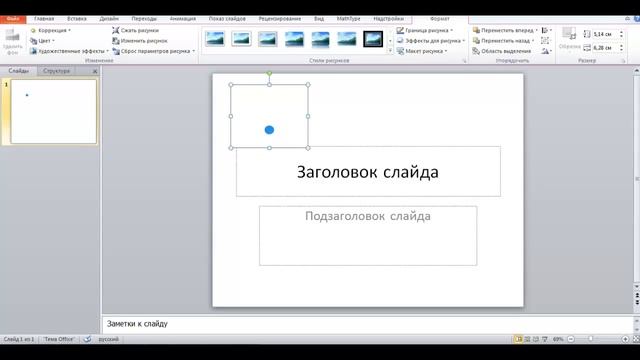The width and height of the screenshot is (640, 360).
Task: Switch to Slide Sorter view
Action: point(527,339)
